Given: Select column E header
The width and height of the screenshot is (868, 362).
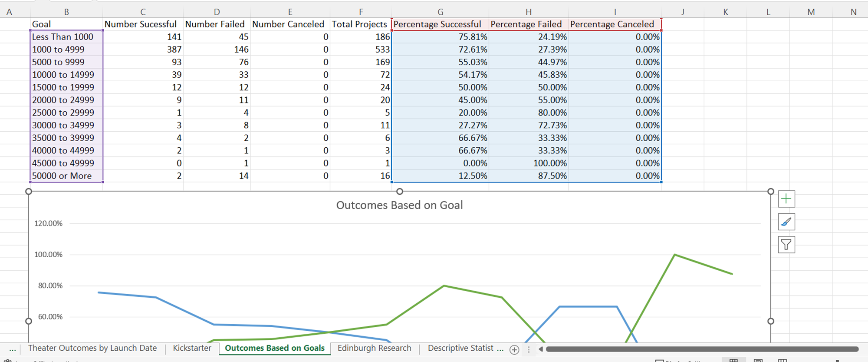Looking at the screenshot, I should tap(290, 12).
